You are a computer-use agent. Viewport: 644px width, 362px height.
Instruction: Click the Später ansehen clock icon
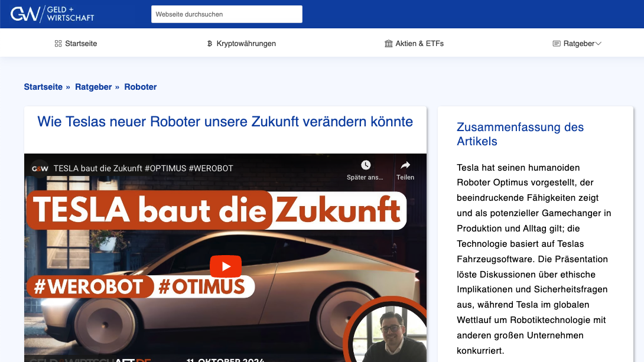[365, 166]
